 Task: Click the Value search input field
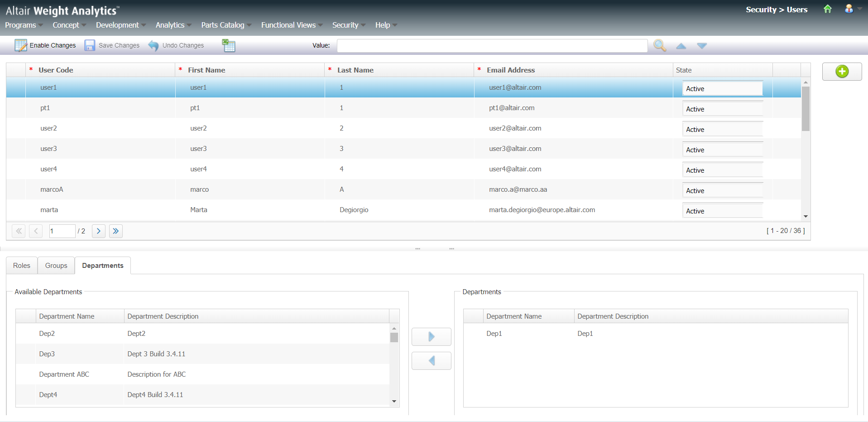[492, 46]
